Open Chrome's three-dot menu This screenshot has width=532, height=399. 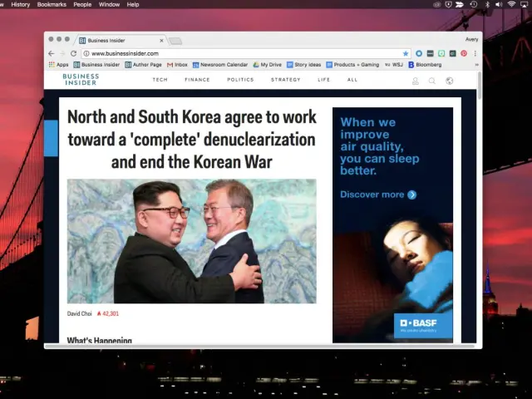coord(475,53)
